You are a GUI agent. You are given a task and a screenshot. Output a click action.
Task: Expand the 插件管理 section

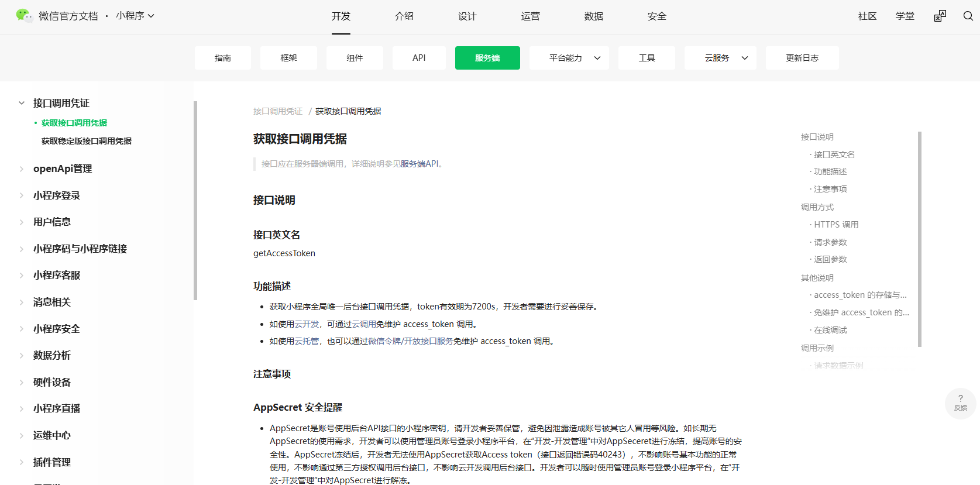tap(22, 462)
